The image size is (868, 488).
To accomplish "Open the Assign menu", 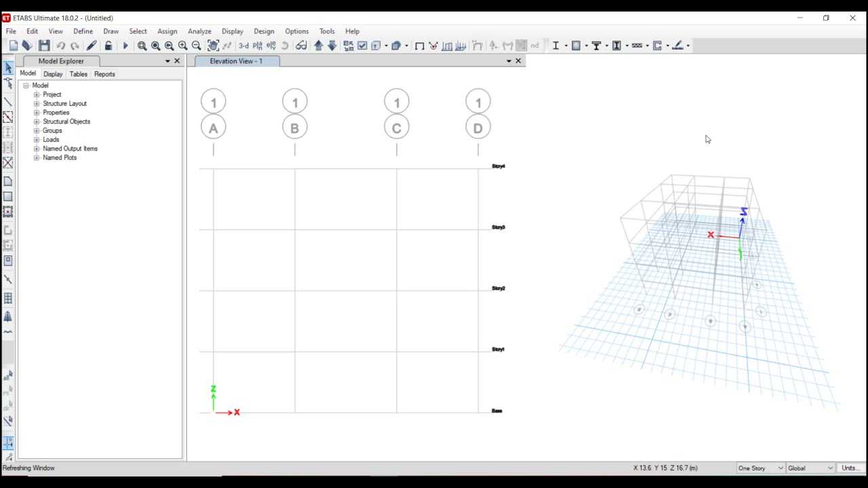I will click(x=167, y=31).
